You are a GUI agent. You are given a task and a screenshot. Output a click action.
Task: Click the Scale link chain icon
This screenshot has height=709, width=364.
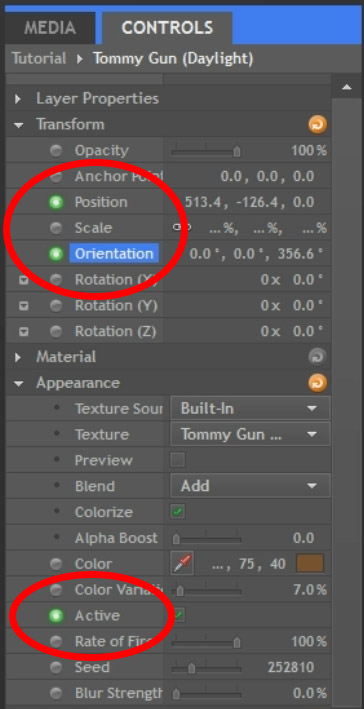(x=182, y=228)
